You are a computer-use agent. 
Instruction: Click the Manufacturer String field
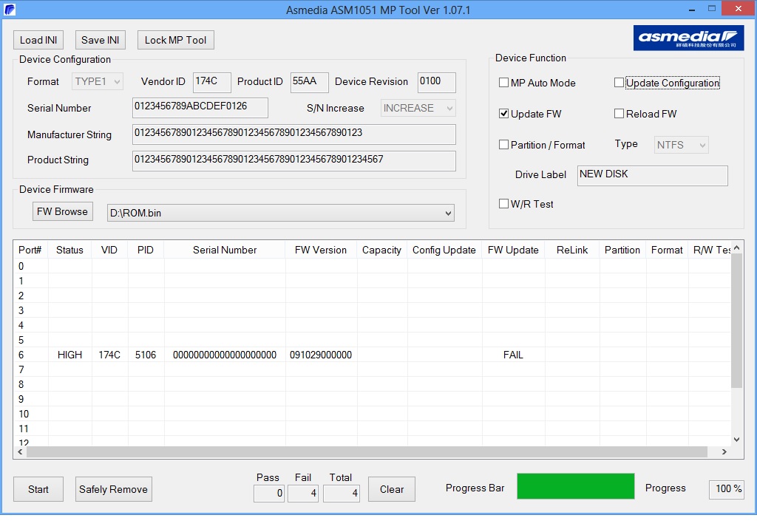point(293,134)
